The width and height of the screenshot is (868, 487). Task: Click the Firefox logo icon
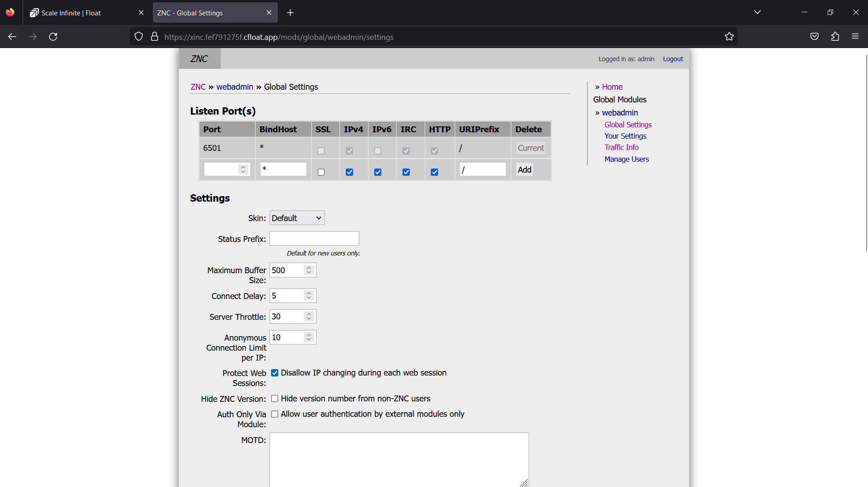pos(10,13)
